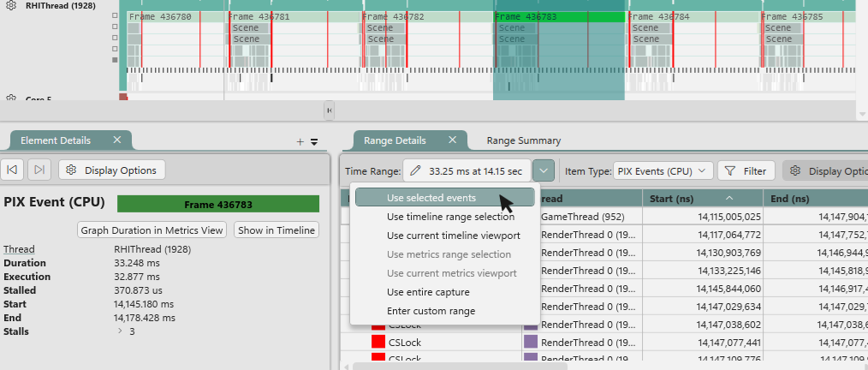Sort by the End (ns) column header

coord(816,198)
